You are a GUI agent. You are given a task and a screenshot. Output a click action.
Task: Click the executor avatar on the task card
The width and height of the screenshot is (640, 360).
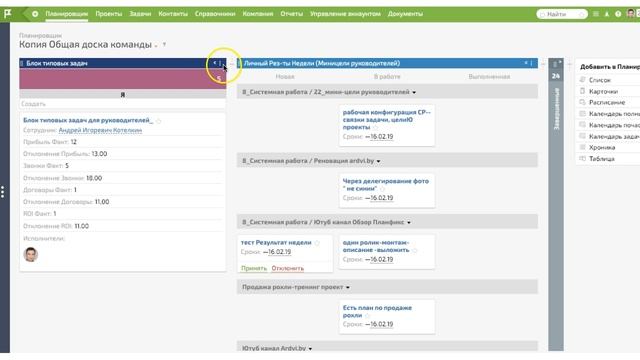point(31,254)
